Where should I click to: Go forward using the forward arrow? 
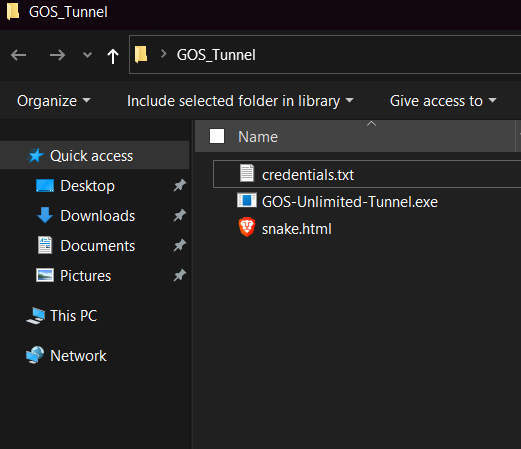tap(57, 55)
